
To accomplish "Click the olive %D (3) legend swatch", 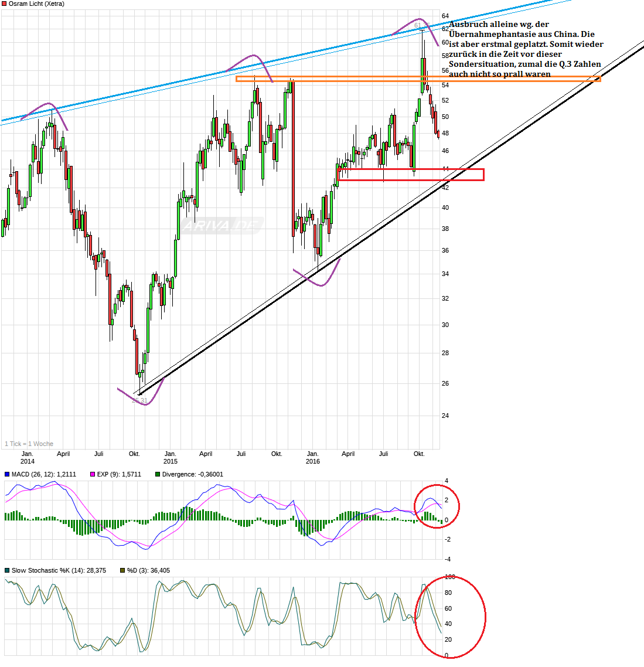I will 123,570.
